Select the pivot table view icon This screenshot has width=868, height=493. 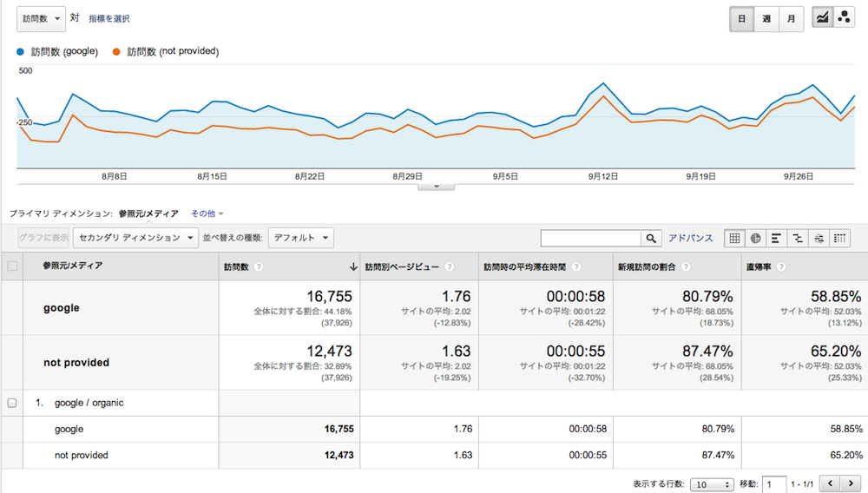[x=839, y=238]
